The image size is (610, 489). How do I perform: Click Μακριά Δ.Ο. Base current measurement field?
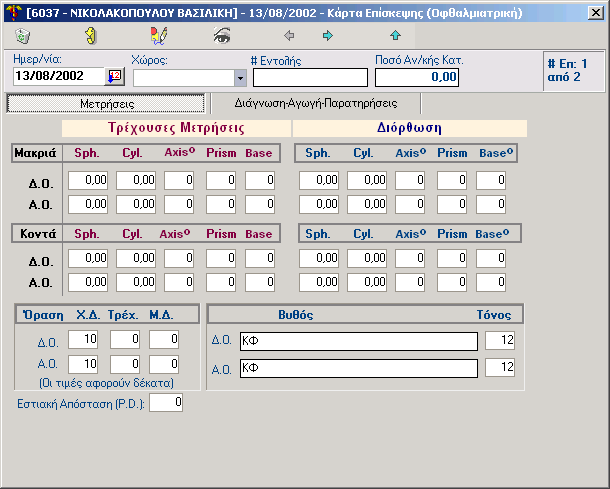click(260, 181)
